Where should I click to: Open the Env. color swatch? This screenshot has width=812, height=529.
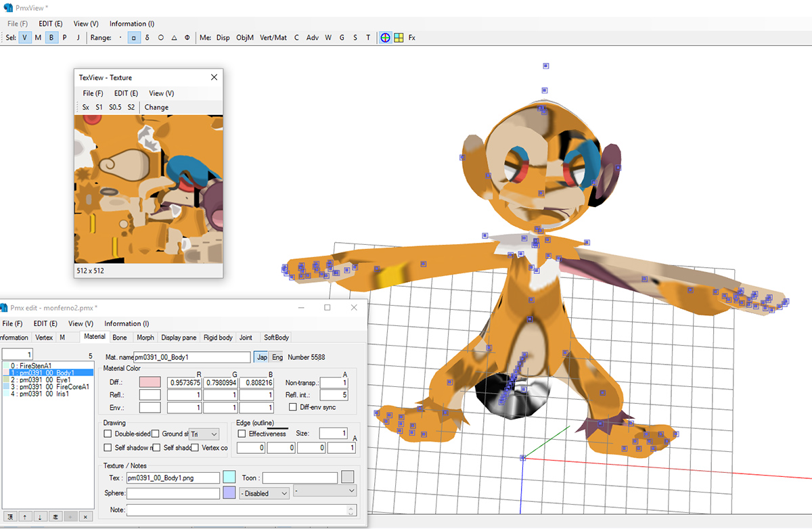(150, 407)
